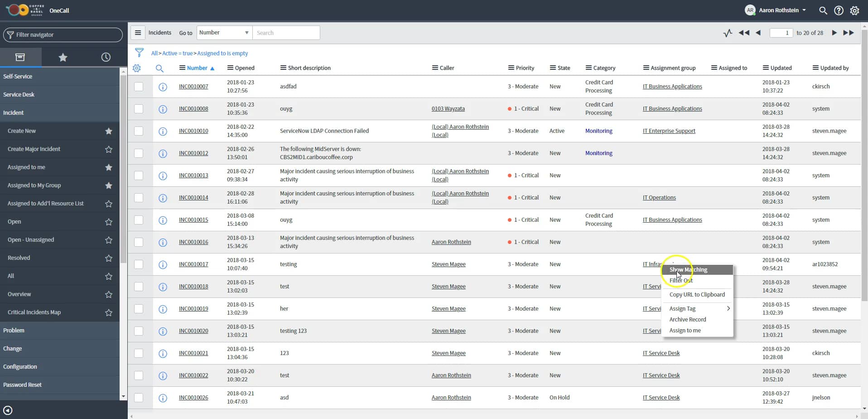The width and height of the screenshot is (868, 419).
Task: Toggle the favorite star on Create New
Action: click(x=108, y=131)
